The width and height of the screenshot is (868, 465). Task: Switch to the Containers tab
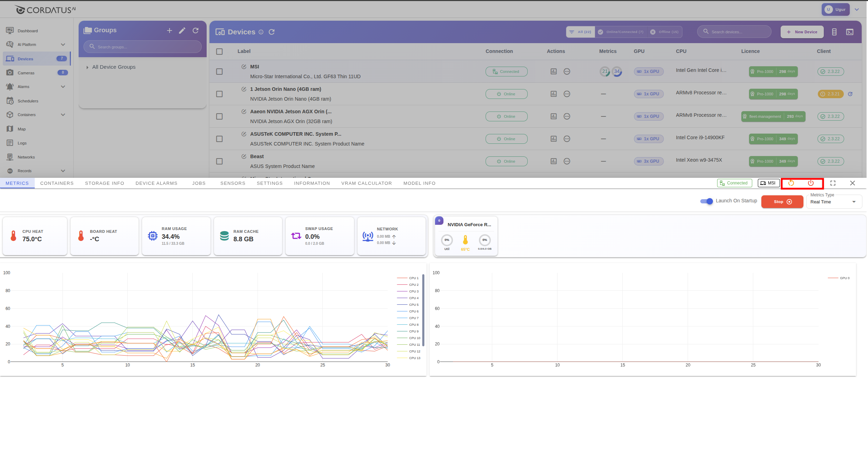coord(57,183)
